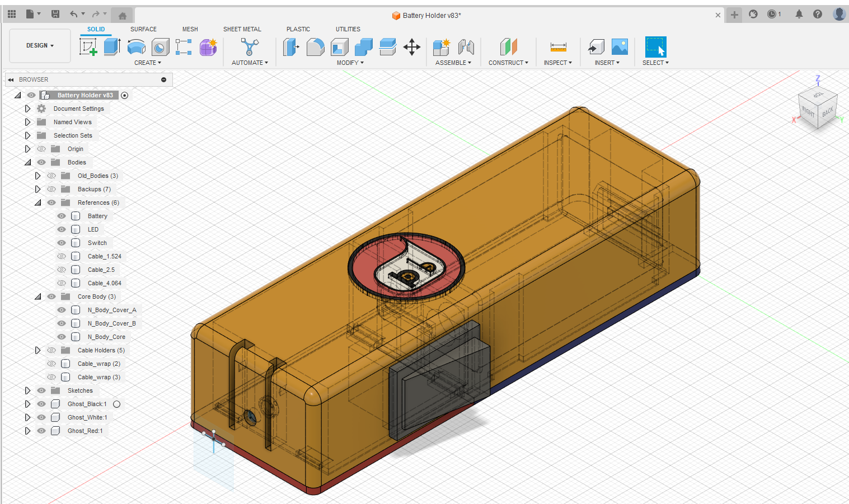Select the Hole tool
The height and width of the screenshot is (504, 849).
coord(161,47)
